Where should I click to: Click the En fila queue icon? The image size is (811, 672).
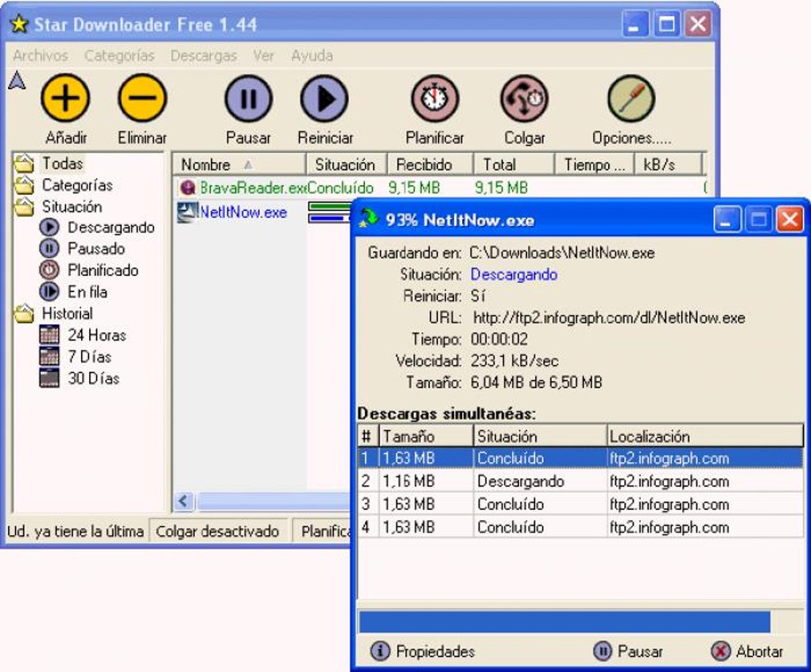[x=49, y=292]
